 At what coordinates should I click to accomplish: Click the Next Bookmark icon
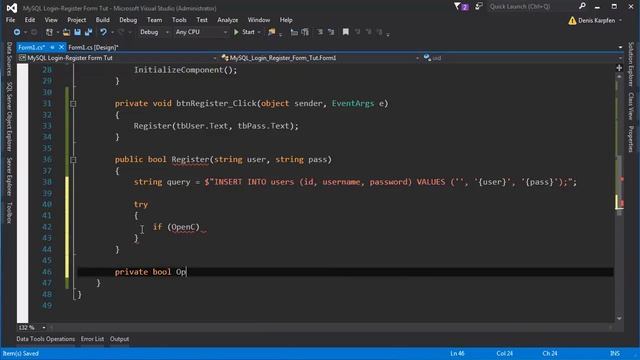[x=369, y=32]
